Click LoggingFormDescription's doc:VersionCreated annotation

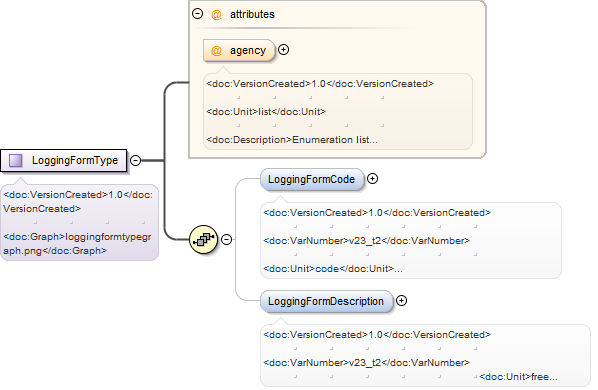click(x=377, y=335)
